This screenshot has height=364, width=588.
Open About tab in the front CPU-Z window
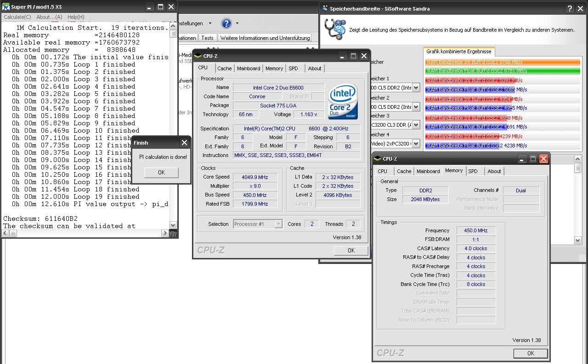315,68
